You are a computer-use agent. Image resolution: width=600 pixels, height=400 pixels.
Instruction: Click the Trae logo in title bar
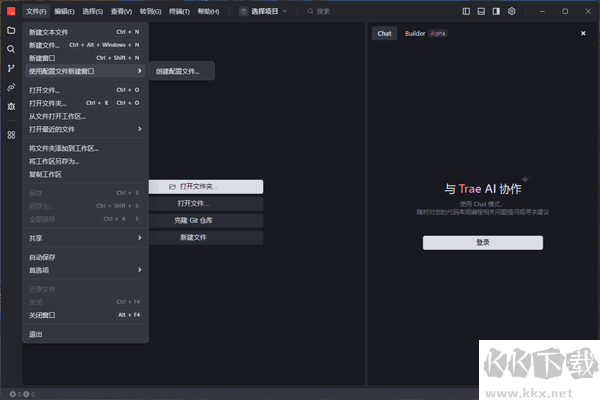coord(11,11)
